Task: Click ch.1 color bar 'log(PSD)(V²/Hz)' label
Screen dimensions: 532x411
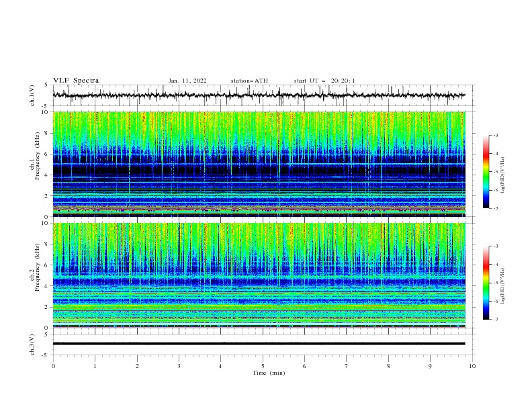Action: point(502,175)
